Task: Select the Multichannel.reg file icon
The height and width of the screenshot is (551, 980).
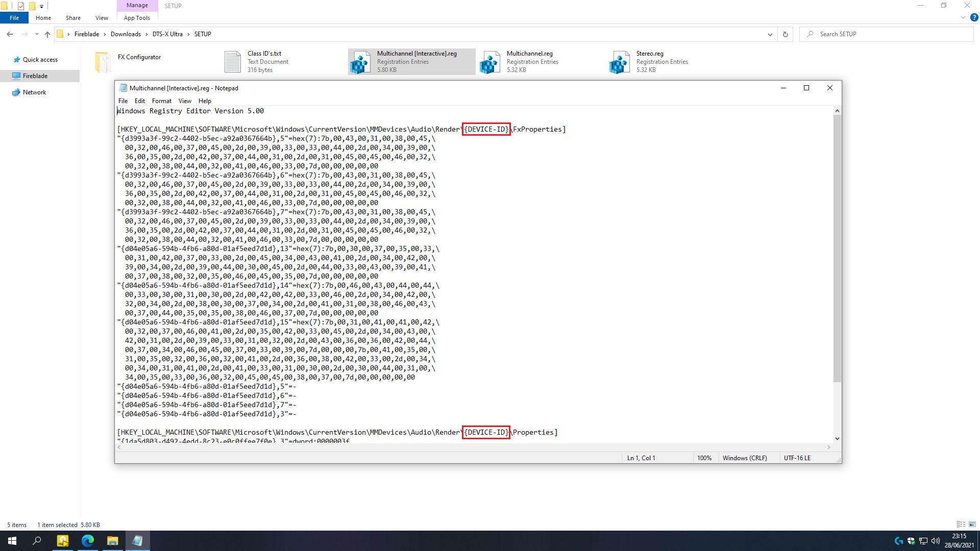Action: click(x=490, y=62)
